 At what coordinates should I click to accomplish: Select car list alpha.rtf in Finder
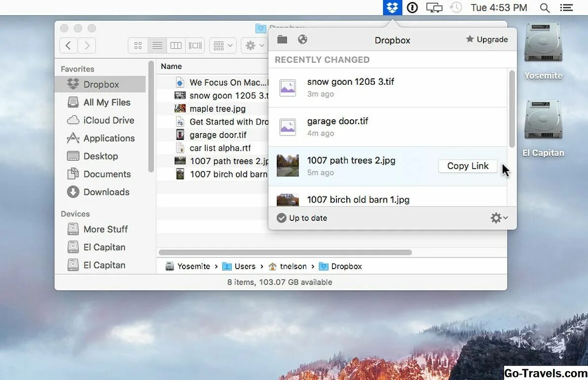[x=213, y=148]
